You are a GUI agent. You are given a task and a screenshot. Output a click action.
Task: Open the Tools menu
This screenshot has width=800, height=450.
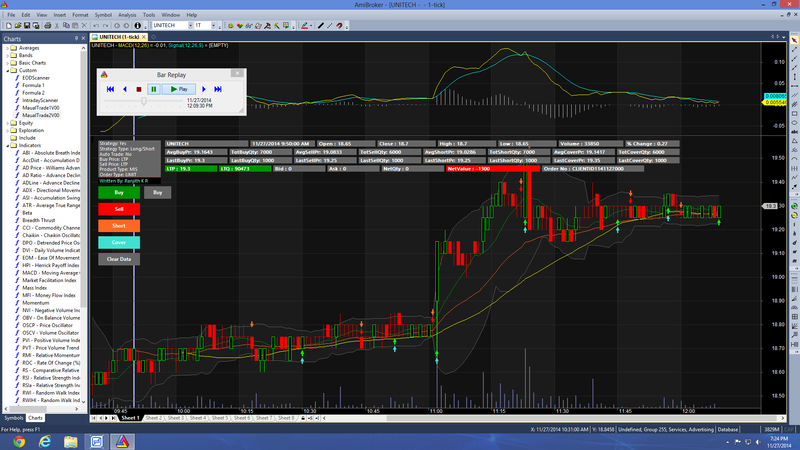(149, 15)
